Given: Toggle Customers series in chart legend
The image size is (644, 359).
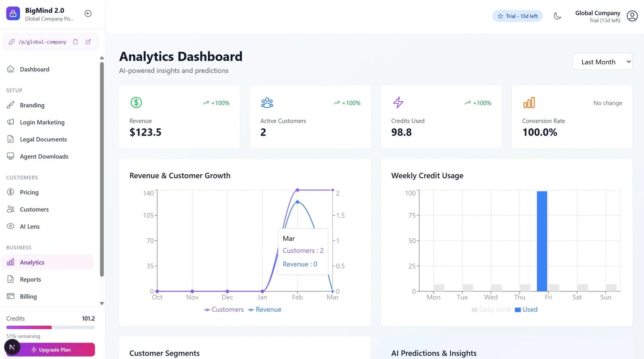Looking at the screenshot, I should tap(224, 310).
